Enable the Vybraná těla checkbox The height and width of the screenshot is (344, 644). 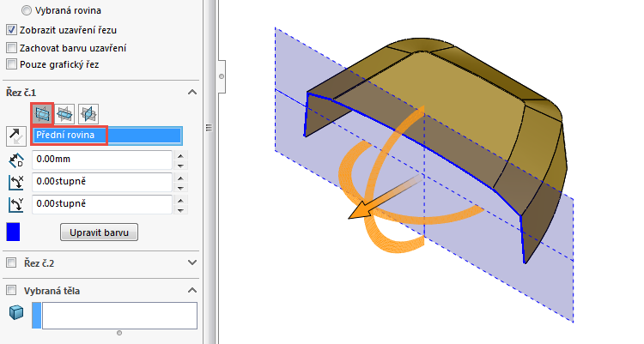(x=11, y=291)
